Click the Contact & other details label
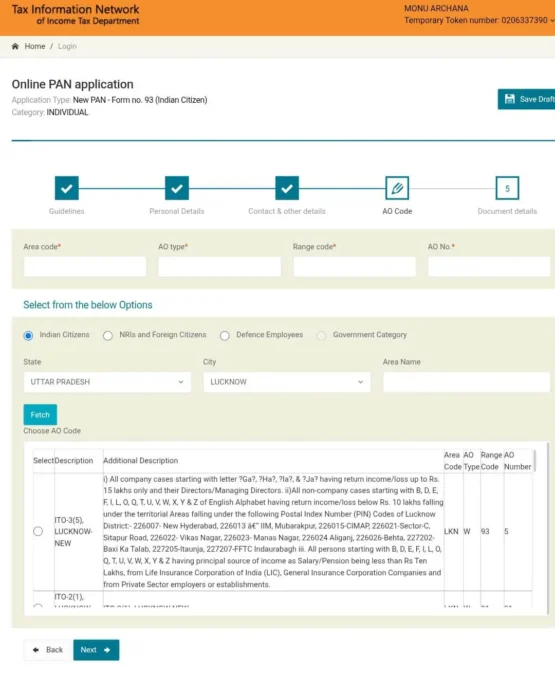 (287, 211)
